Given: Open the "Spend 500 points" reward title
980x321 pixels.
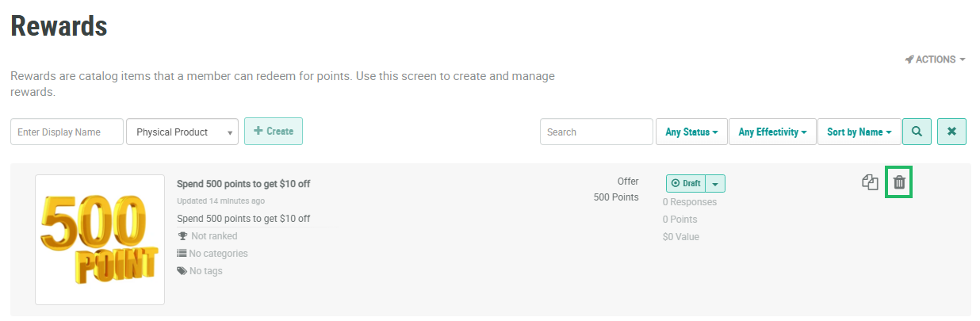Looking at the screenshot, I should pos(243,184).
